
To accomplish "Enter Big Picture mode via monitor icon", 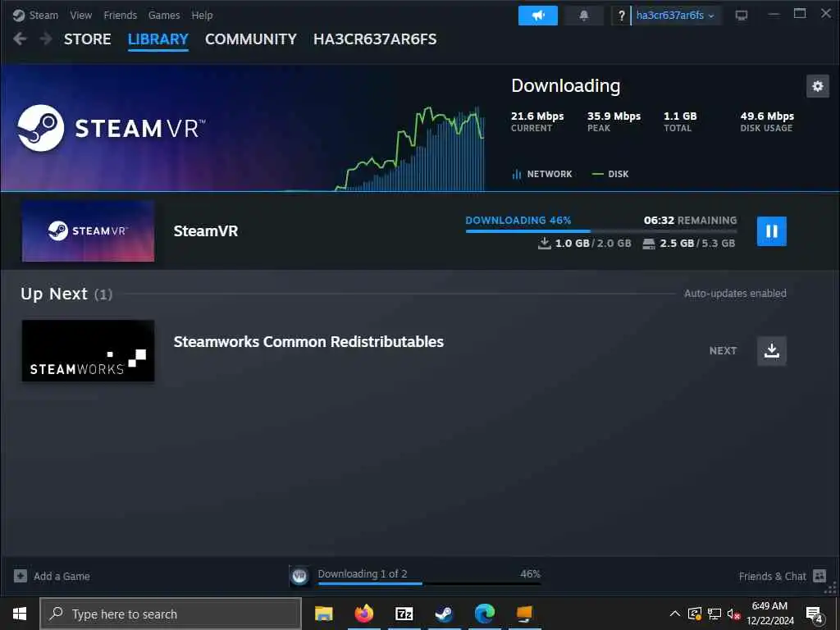I will click(x=742, y=16).
